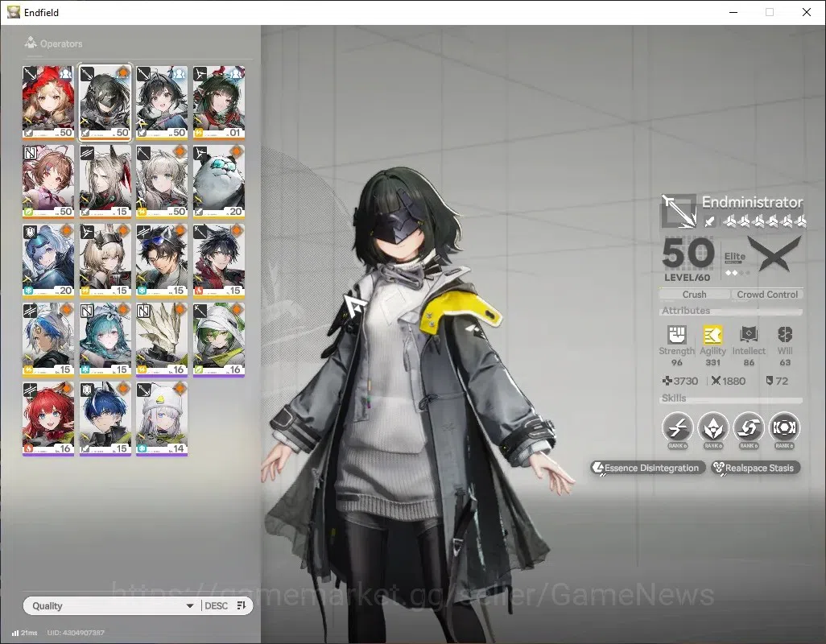Toggle the DESC sort order button

[x=225, y=605]
